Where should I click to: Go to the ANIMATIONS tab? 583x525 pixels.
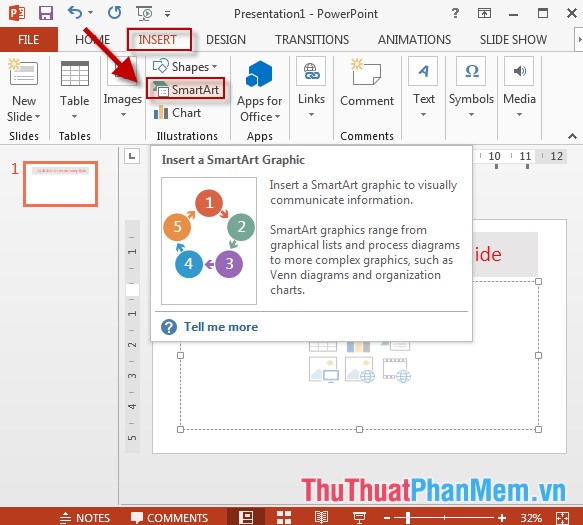coord(414,39)
